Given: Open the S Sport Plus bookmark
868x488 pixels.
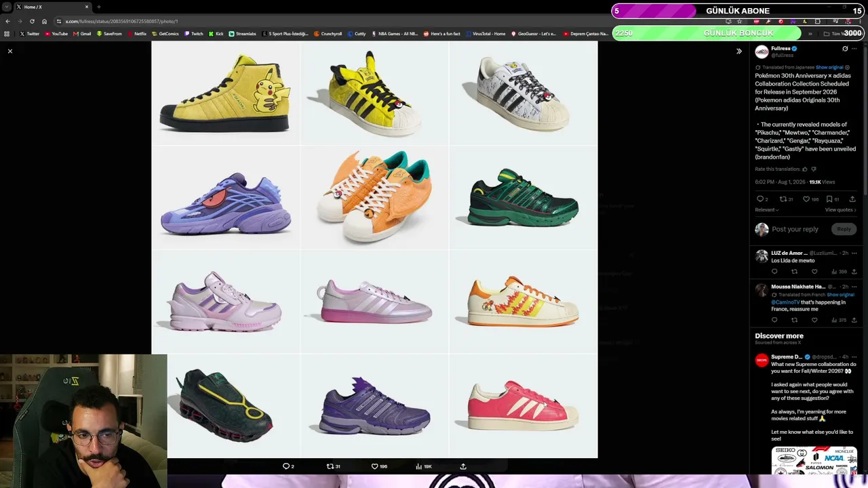Looking at the screenshot, I should pyautogui.click(x=285, y=34).
